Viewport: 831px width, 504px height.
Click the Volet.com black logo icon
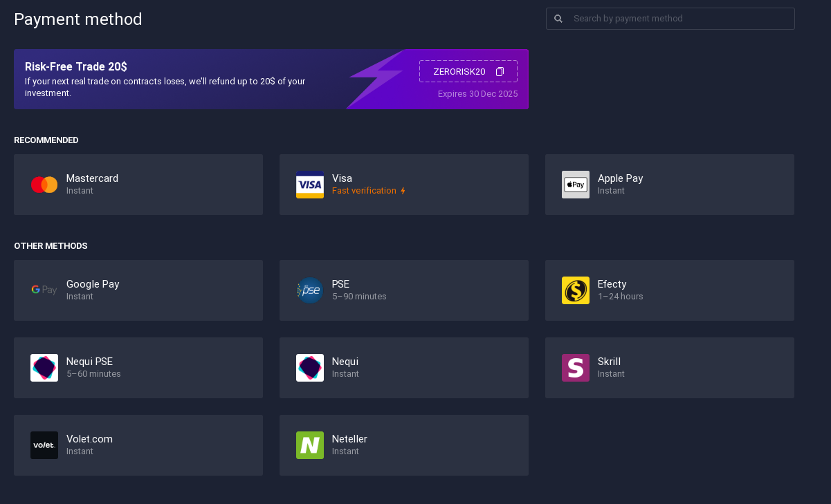coord(44,445)
